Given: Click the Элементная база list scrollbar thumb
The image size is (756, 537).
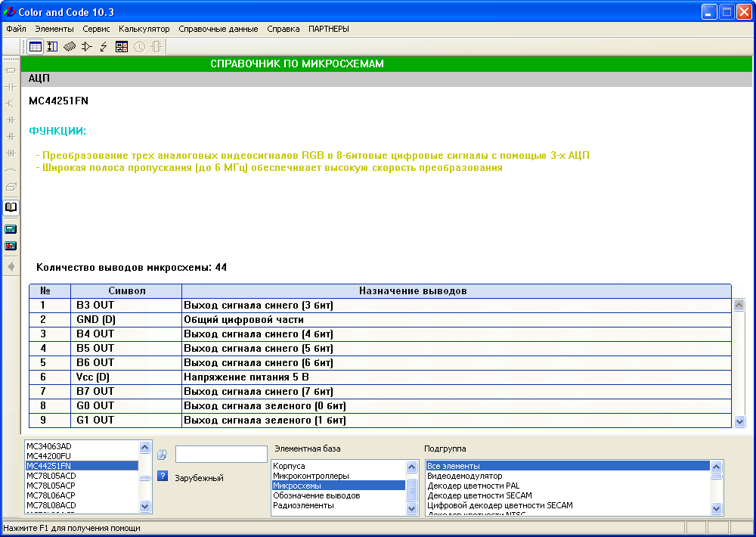Looking at the screenshot, I should [x=411, y=490].
